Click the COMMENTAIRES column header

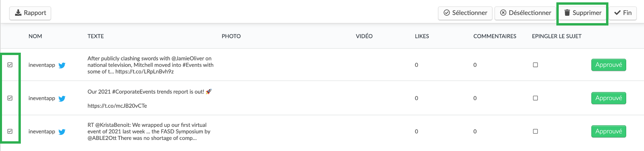(x=495, y=36)
